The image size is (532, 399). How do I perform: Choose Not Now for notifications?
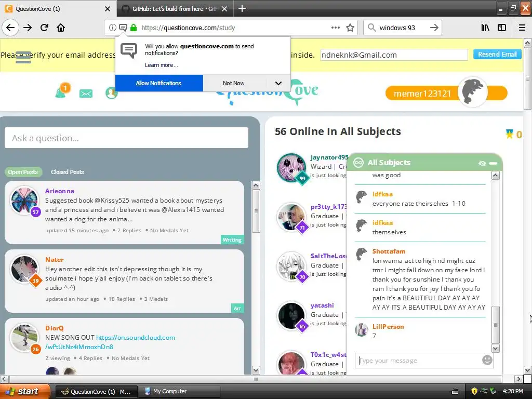(234, 83)
